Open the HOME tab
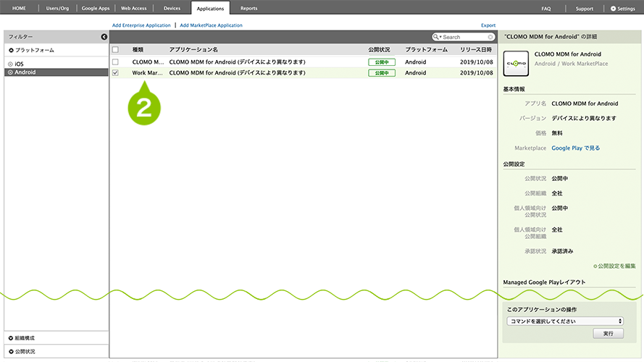 tap(19, 8)
